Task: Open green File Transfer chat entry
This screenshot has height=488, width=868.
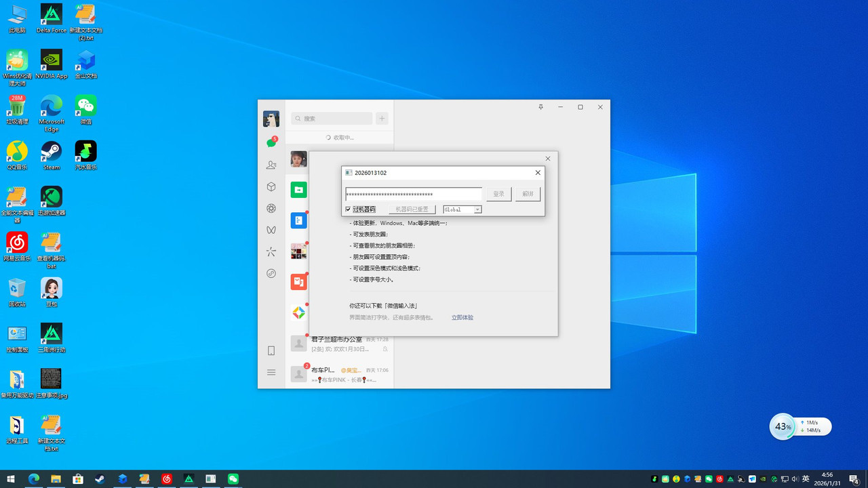Action: [298, 190]
